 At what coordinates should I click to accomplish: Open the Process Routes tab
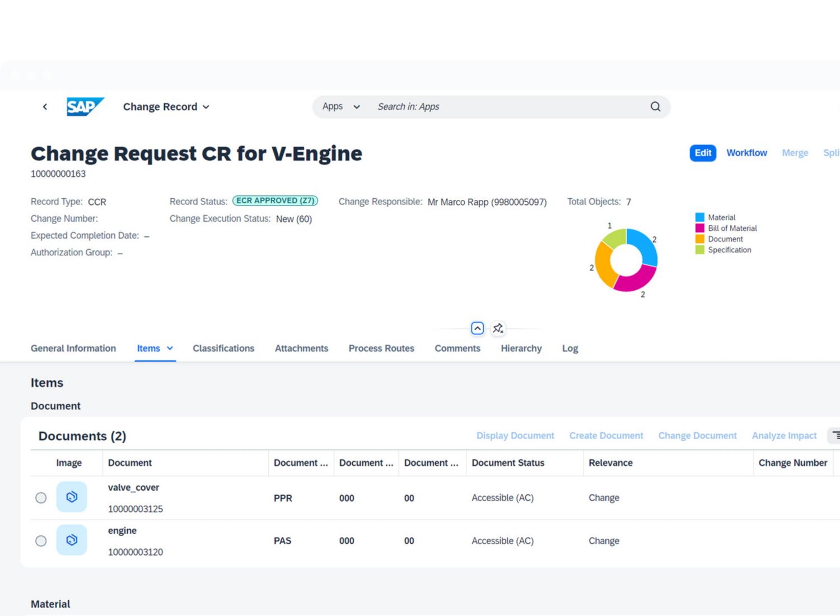click(381, 348)
